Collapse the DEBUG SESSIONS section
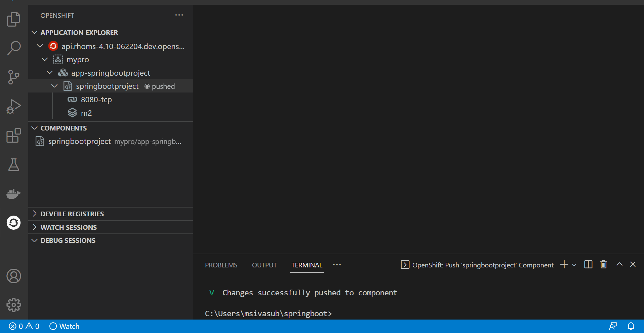The image size is (644, 333). (34, 240)
